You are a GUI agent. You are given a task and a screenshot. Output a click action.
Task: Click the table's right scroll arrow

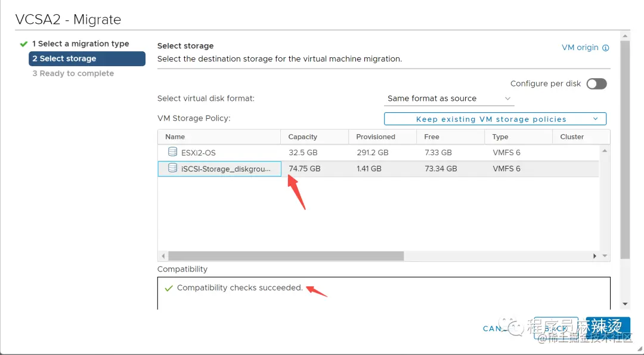pos(595,256)
